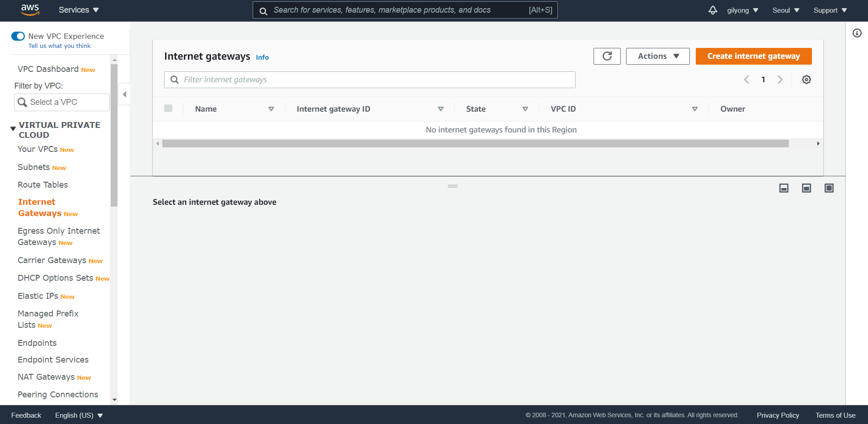Screen dimensions: 868x424
Task: Open the Services dropdown menu
Action: pyautogui.click(x=79, y=10)
